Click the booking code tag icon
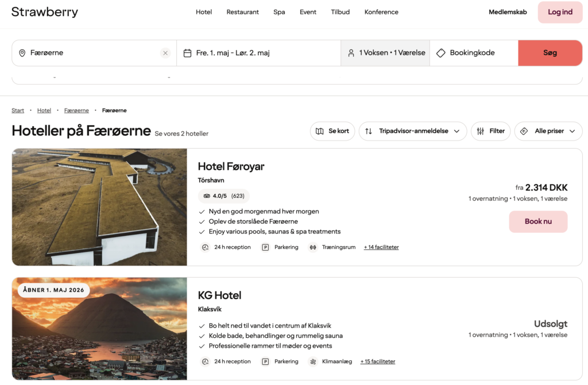The width and height of the screenshot is (588, 385). [440, 53]
